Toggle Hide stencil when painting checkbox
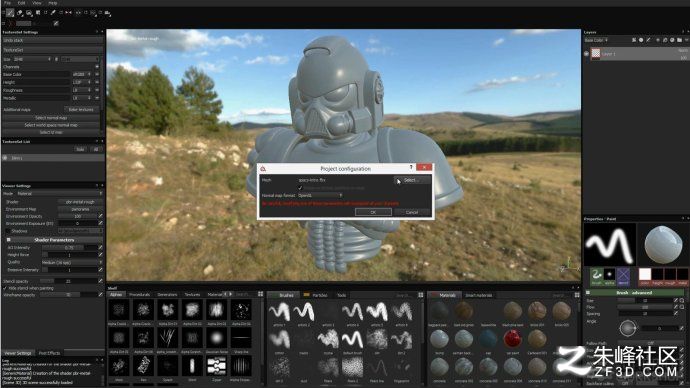 [x=5, y=288]
